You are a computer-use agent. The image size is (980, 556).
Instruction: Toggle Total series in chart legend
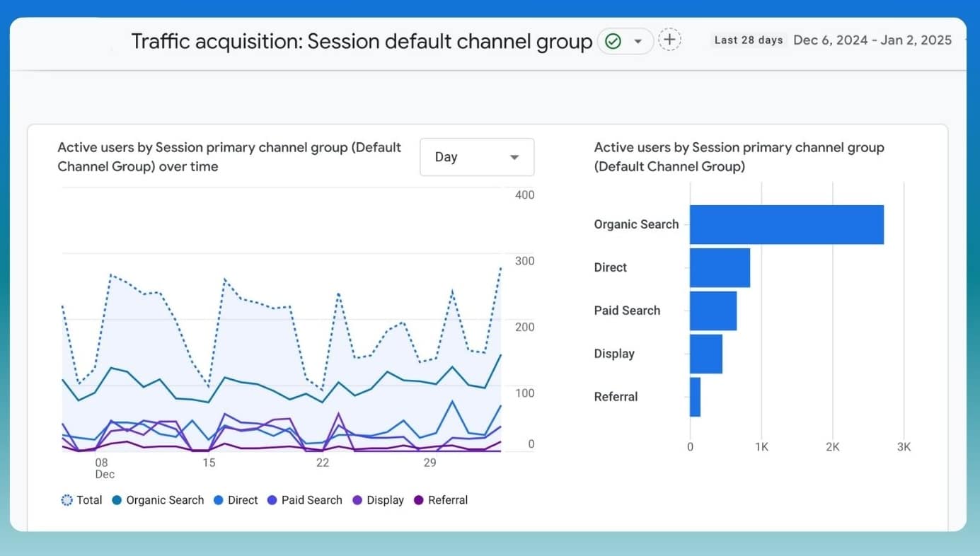pos(81,500)
